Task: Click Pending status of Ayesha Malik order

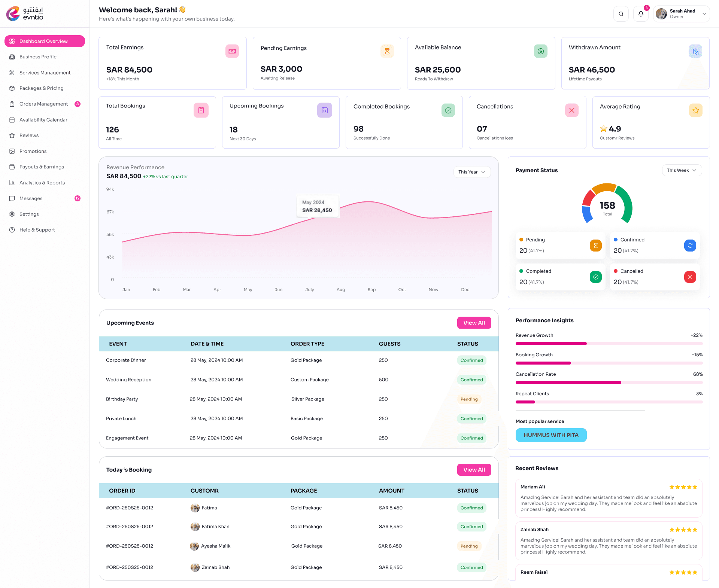Action: point(469,546)
